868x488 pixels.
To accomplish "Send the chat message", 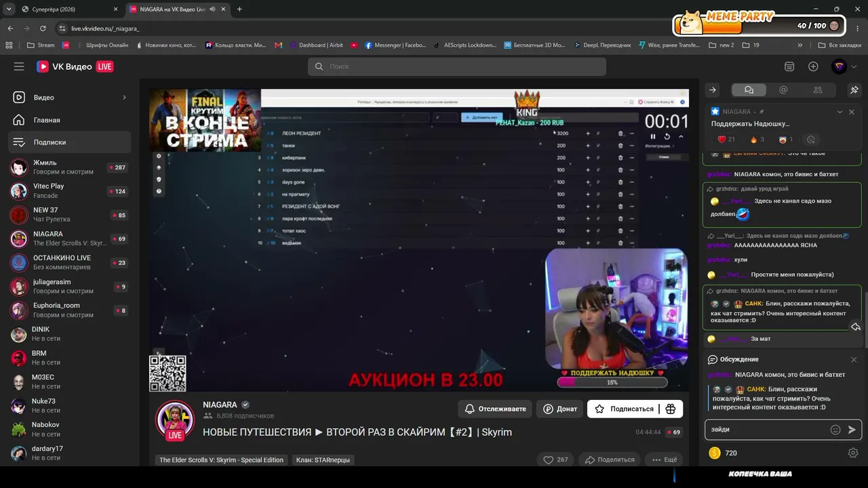I will 852,429.
